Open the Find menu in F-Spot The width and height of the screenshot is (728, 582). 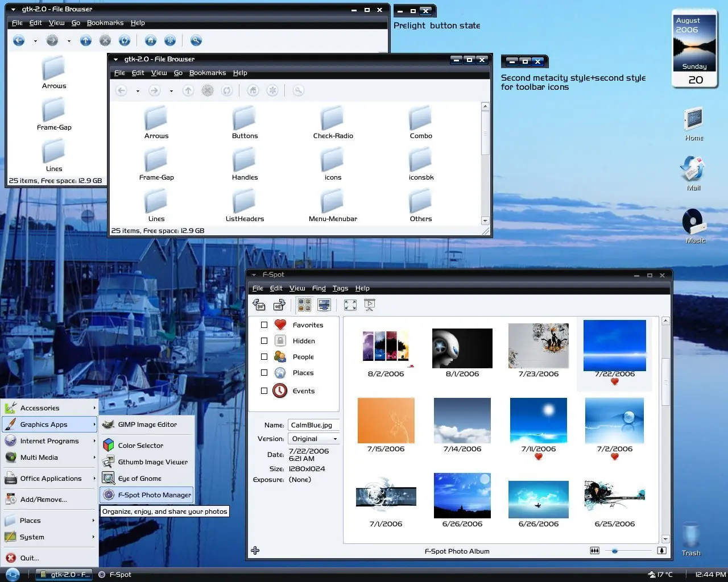point(319,288)
